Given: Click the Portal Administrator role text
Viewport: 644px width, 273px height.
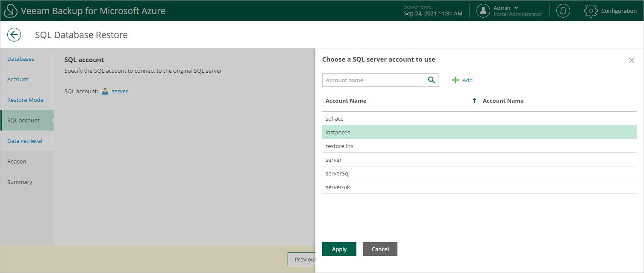Looking at the screenshot, I should click(518, 14).
